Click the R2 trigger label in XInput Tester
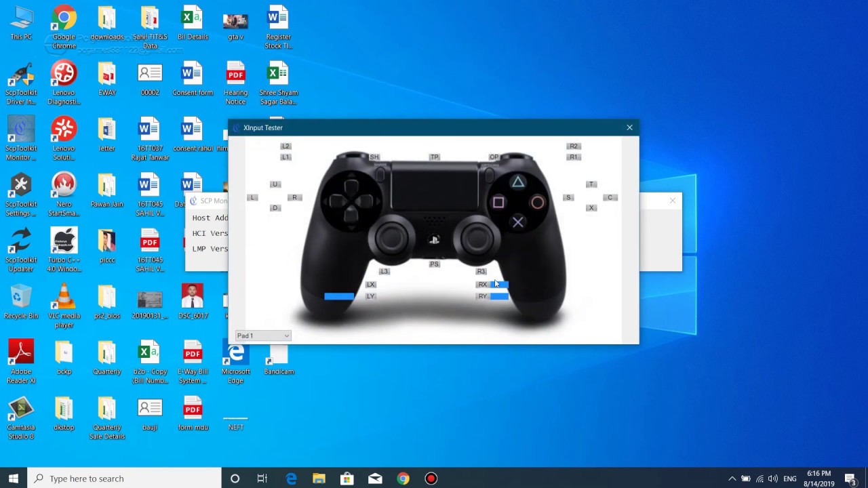 click(x=574, y=146)
